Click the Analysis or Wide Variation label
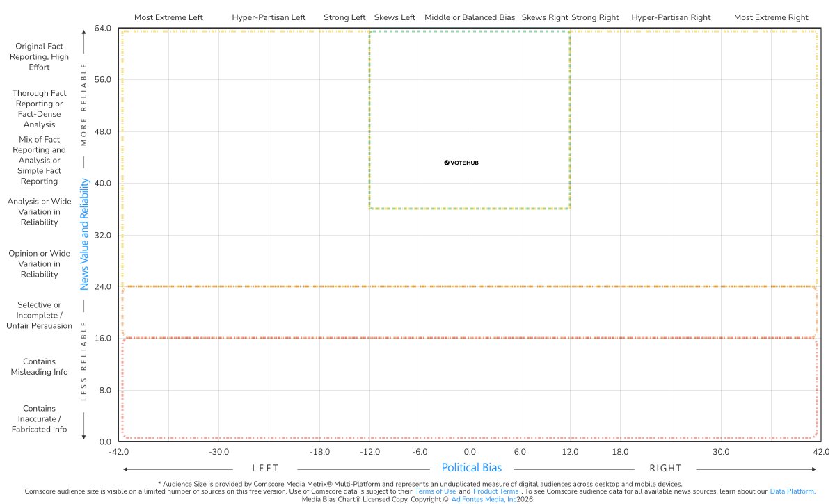The height and width of the screenshot is (504, 835). 39,212
